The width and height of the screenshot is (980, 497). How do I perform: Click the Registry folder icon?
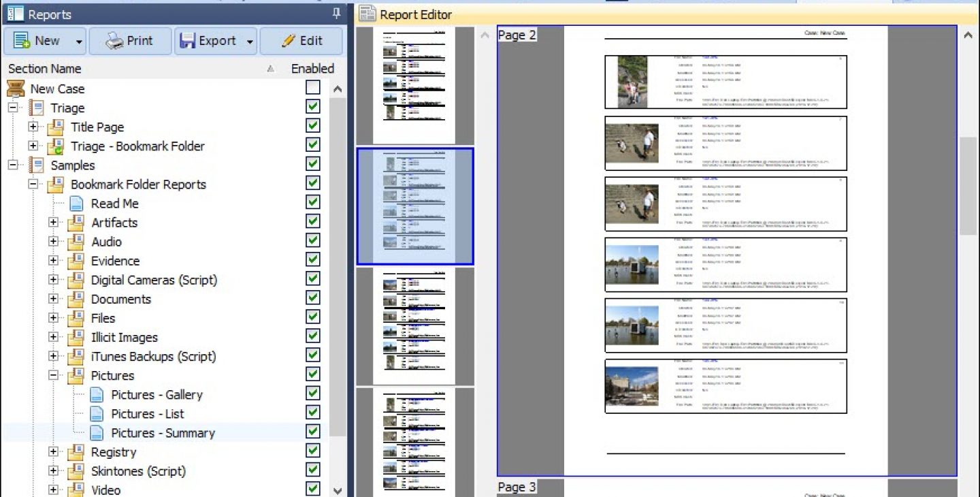coord(76,451)
